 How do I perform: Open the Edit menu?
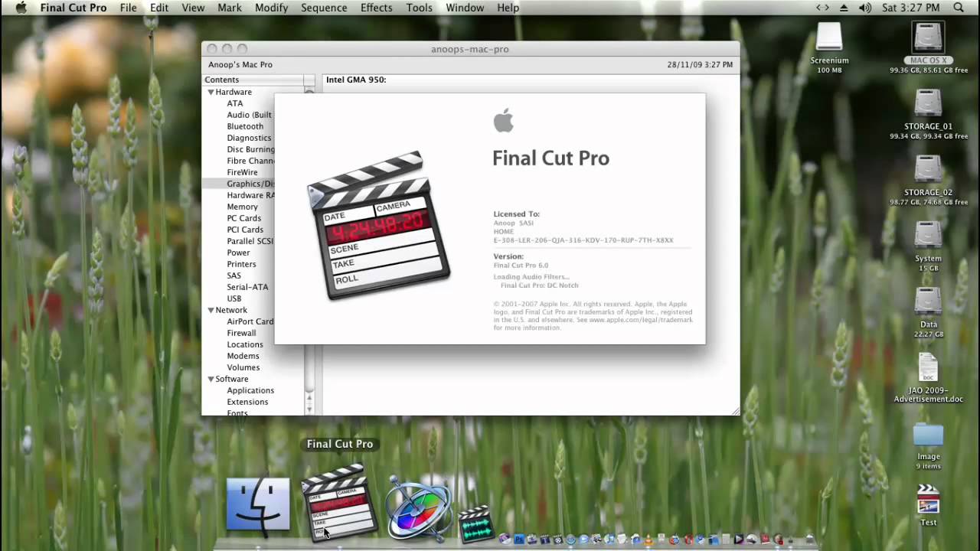pyautogui.click(x=159, y=8)
